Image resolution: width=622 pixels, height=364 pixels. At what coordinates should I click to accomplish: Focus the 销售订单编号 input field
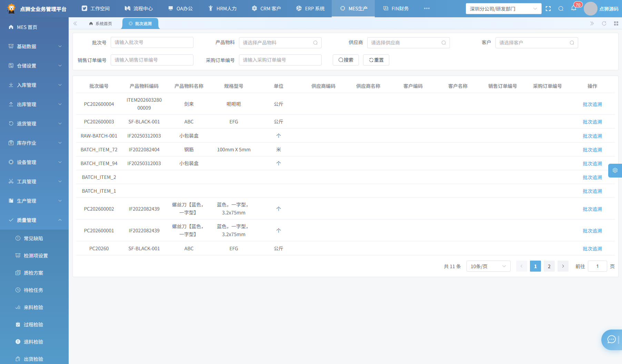(152, 60)
